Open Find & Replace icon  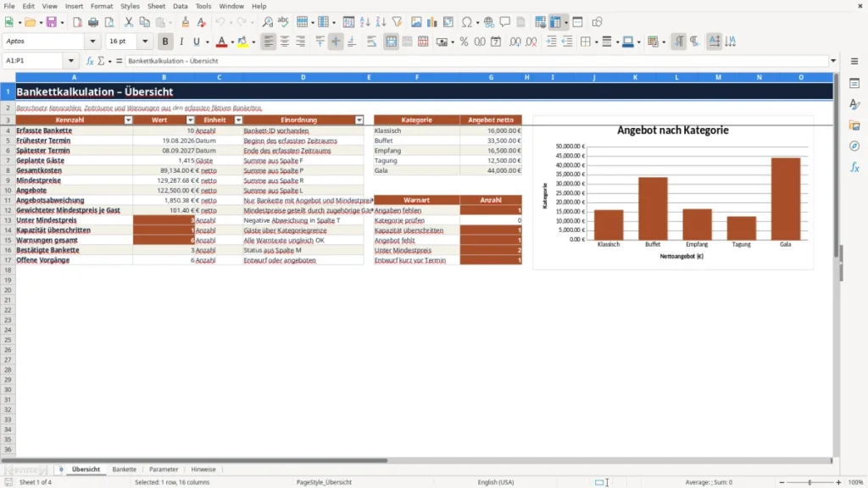pyautogui.click(x=267, y=22)
